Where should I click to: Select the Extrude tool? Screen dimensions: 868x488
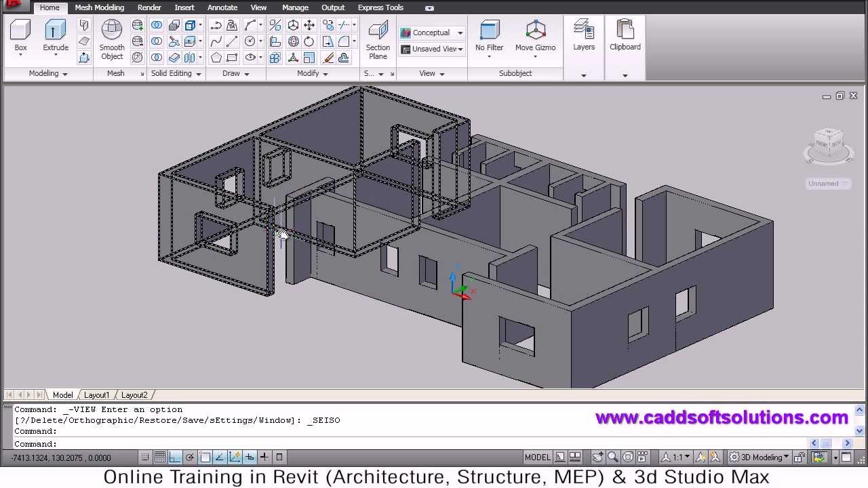[56, 34]
